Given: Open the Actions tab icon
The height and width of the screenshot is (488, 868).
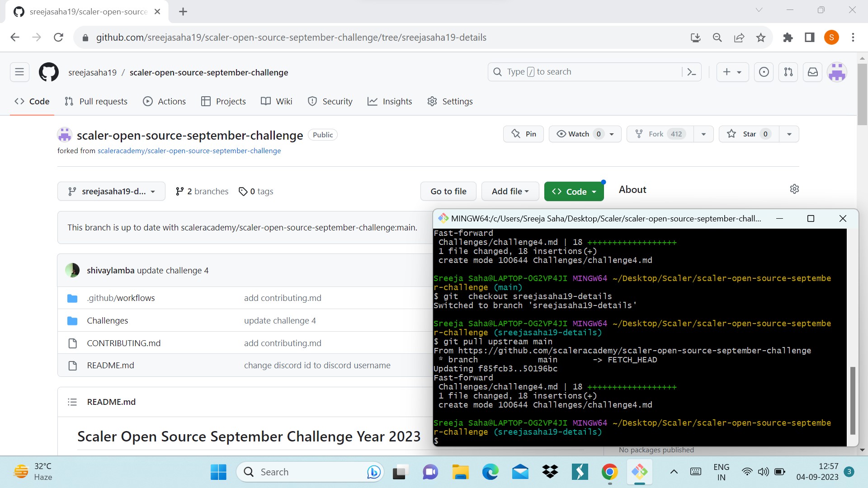Looking at the screenshot, I should (148, 101).
